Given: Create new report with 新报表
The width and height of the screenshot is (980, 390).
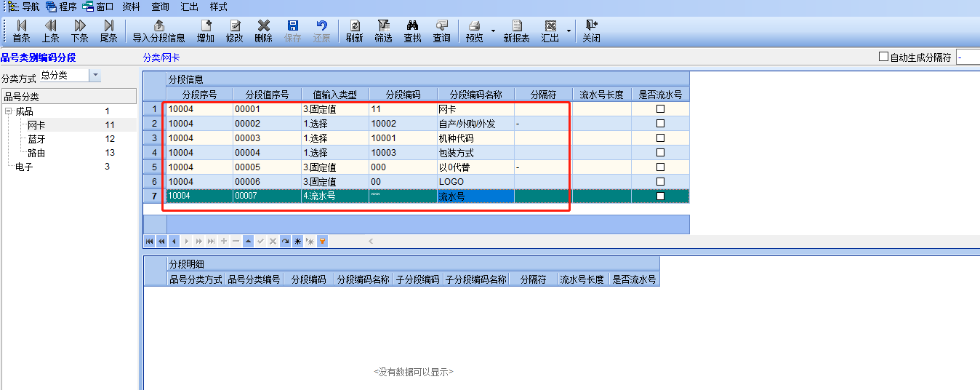Looking at the screenshot, I should click(x=517, y=31).
